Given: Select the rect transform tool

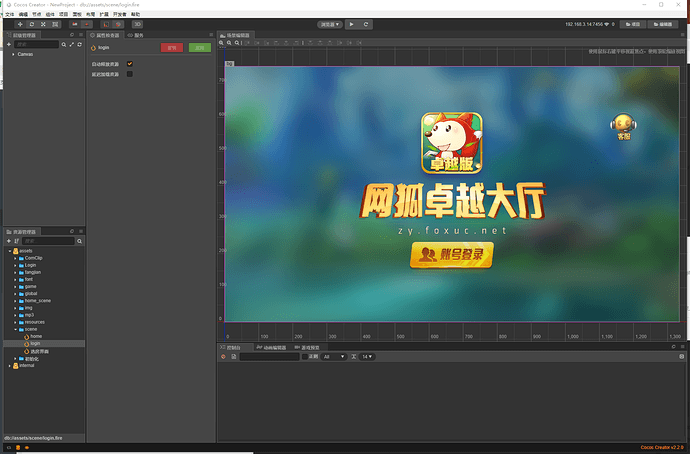Looking at the screenshot, I should [x=55, y=24].
